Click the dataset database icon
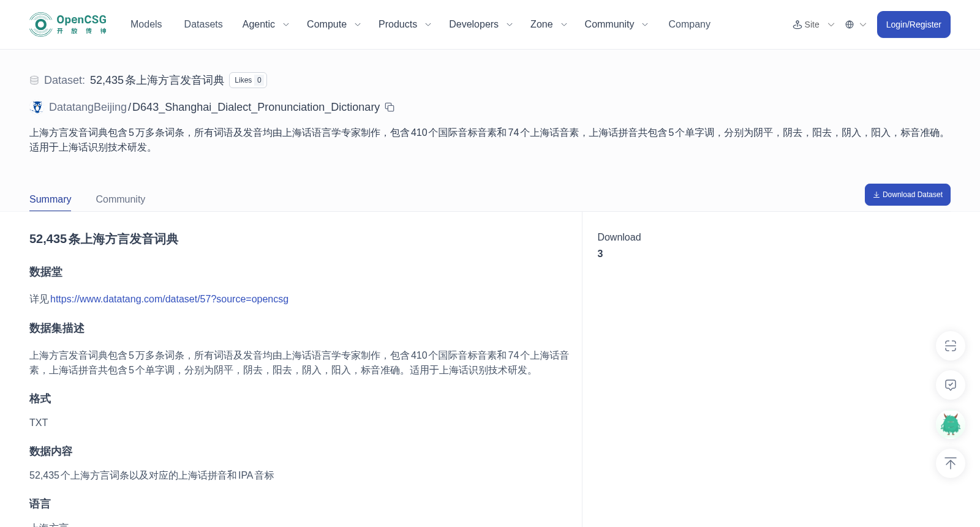This screenshot has width=980, height=527. pyautogui.click(x=34, y=80)
